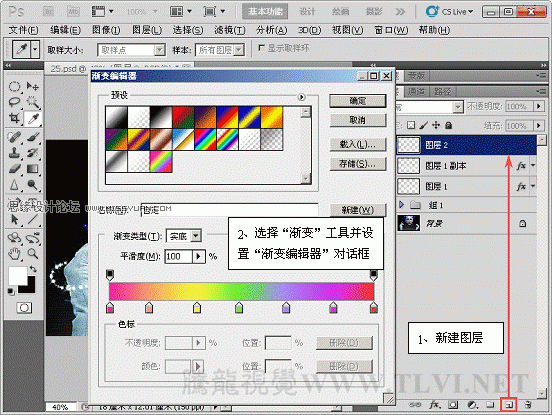Open the 窗口(W) menu

391,30
